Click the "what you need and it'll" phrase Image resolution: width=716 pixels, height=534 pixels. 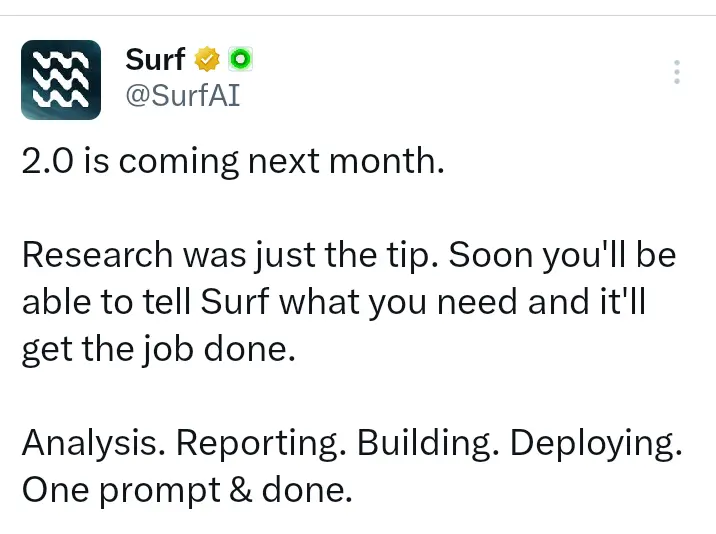pos(463,302)
